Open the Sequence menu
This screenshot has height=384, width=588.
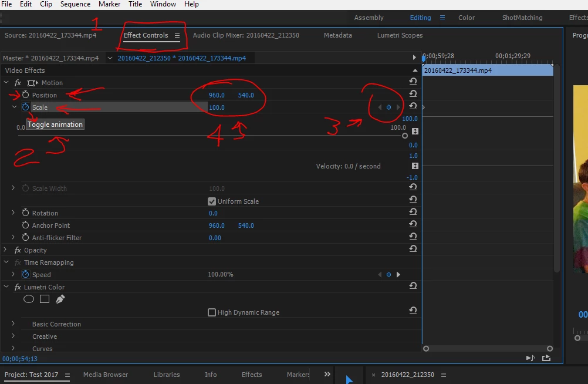coord(75,4)
